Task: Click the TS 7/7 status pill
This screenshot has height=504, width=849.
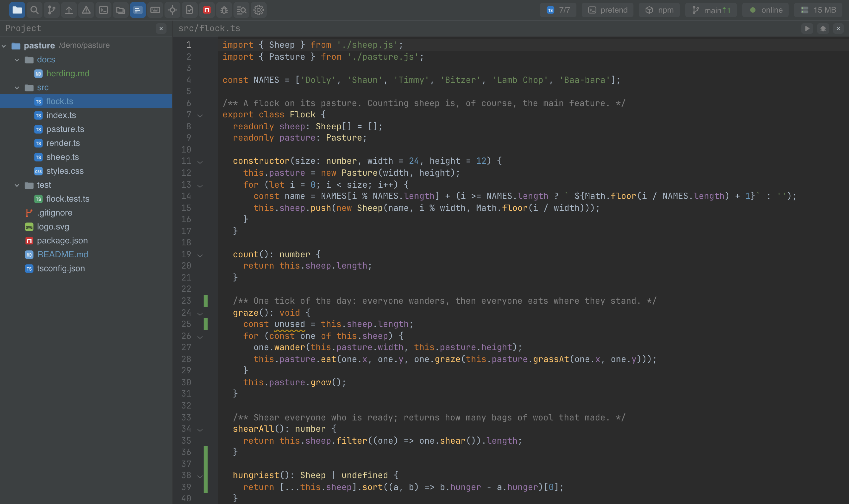Action: (558, 10)
